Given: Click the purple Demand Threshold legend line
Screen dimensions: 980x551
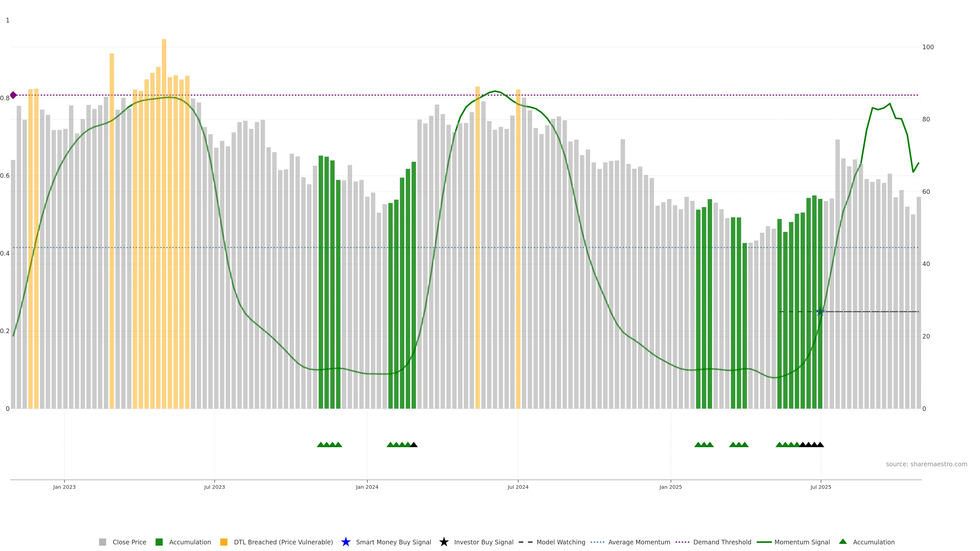Looking at the screenshot, I should click(682, 542).
